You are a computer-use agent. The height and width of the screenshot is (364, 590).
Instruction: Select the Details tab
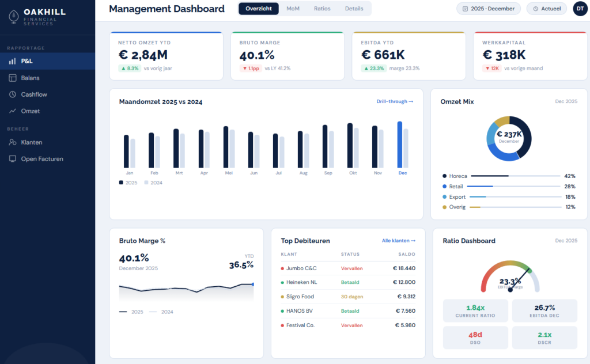tap(354, 9)
